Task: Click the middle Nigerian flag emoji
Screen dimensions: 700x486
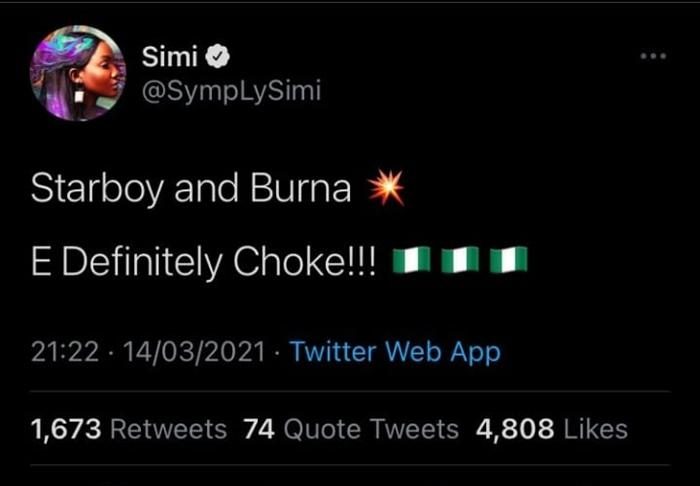Action: pos(461,262)
